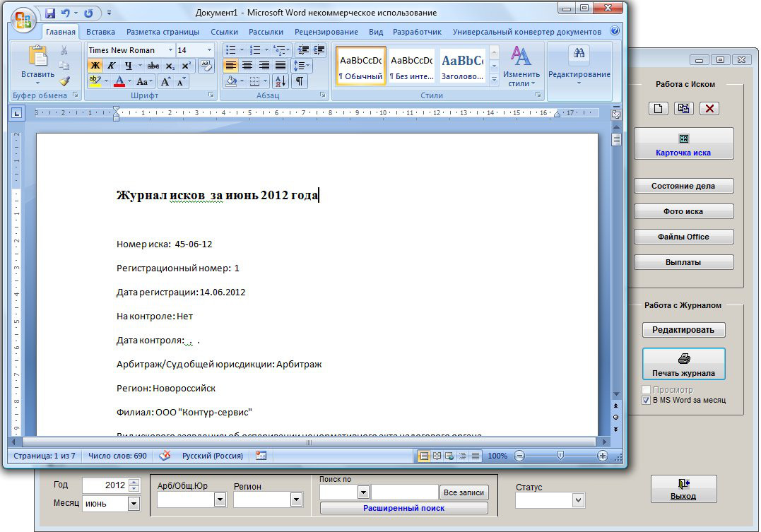Screen dimensions: 761x532
Task: Click the Печать журнала printer button
Action: [x=683, y=364]
